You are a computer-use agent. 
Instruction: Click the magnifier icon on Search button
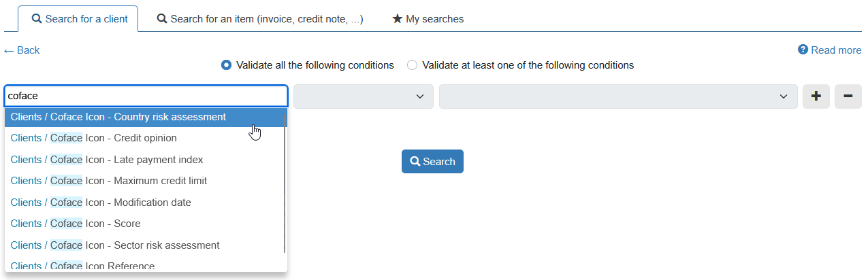415,162
